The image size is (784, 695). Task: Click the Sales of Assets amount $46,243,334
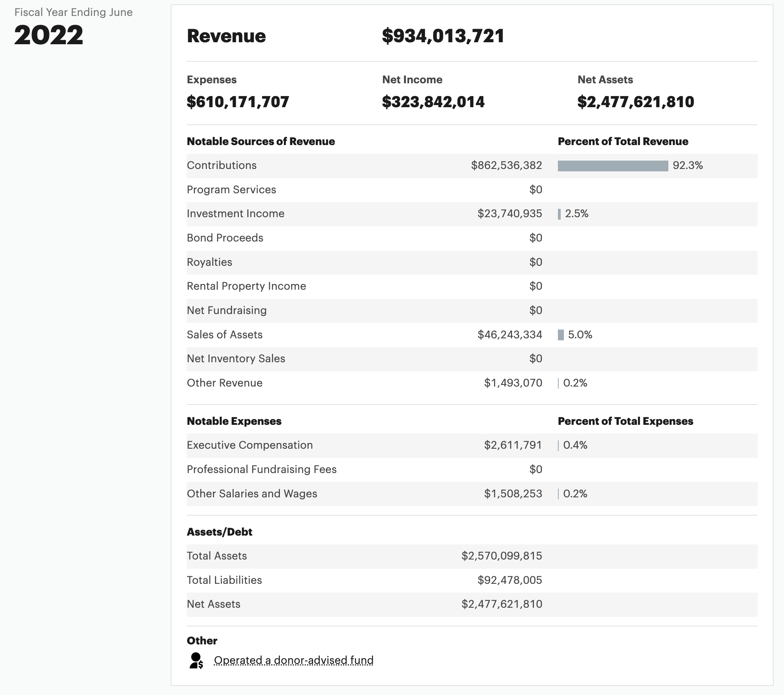coord(510,335)
